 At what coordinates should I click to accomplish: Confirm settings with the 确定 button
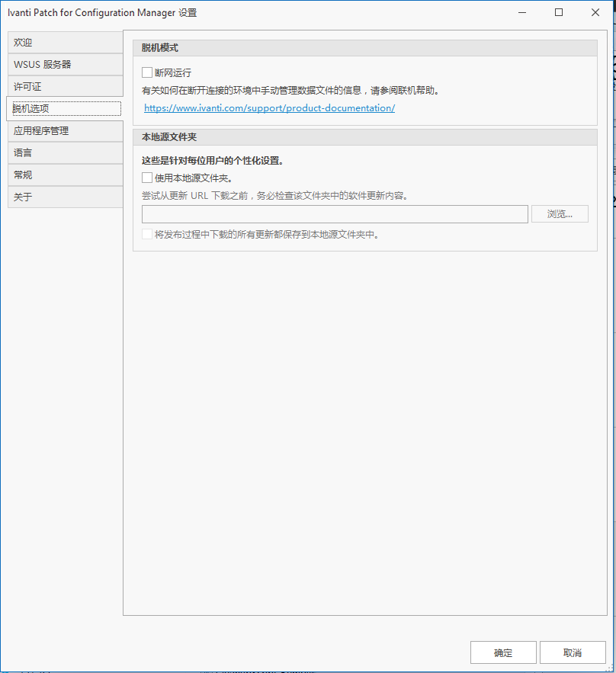tap(503, 652)
